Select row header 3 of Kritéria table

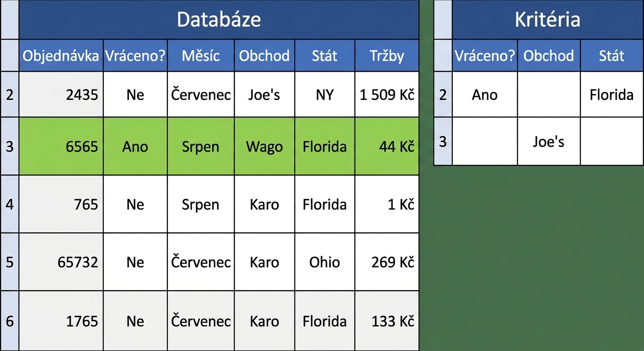click(443, 142)
